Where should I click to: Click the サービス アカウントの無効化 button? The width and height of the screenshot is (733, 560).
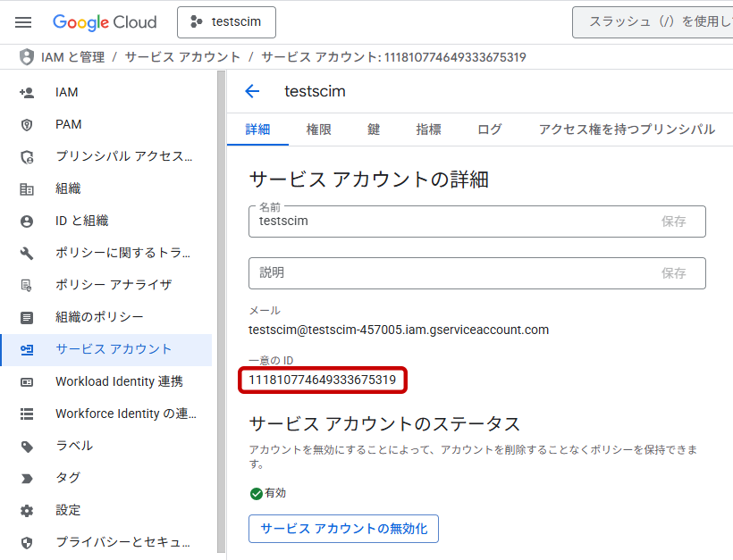[x=343, y=529]
